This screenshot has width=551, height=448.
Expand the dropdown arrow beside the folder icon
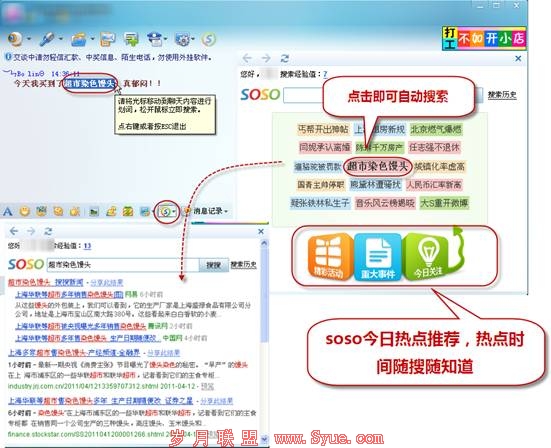[x=92, y=39]
